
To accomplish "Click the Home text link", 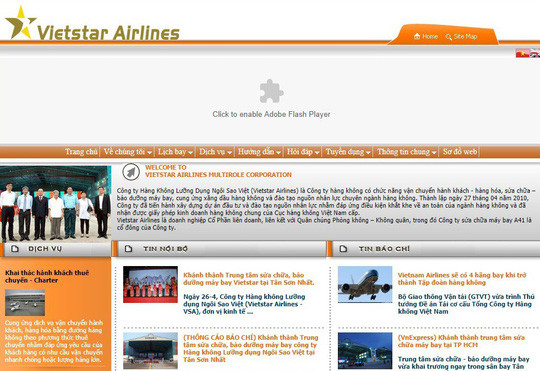I will point(430,37).
